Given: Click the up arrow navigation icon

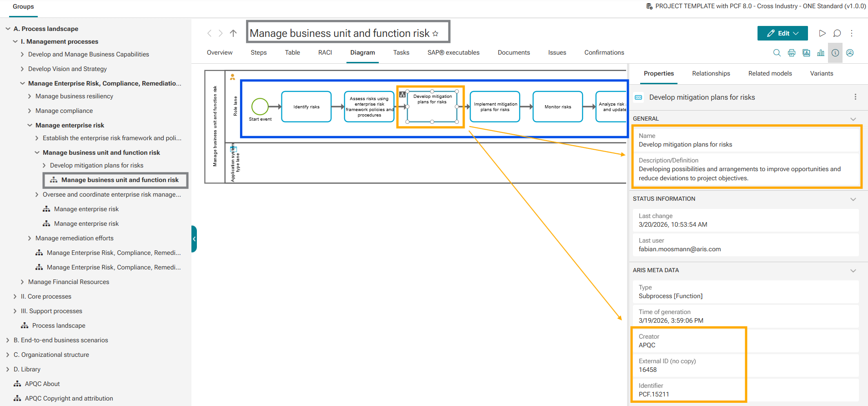Looking at the screenshot, I should click(x=233, y=33).
